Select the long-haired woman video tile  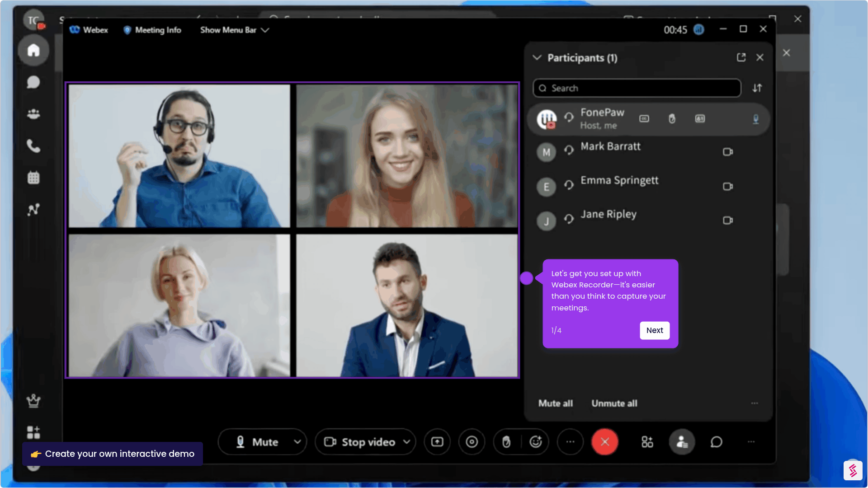[x=407, y=156]
